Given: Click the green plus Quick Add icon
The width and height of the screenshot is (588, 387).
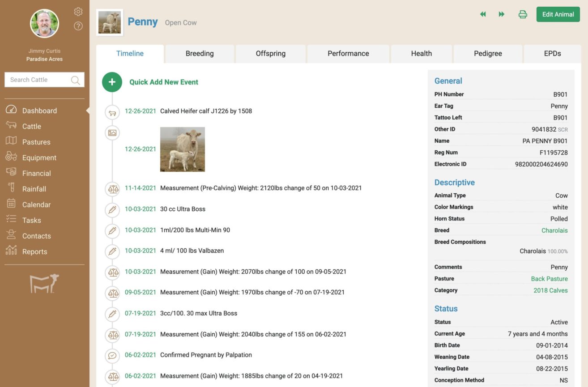Looking at the screenshot, I should tap(112, 82).
